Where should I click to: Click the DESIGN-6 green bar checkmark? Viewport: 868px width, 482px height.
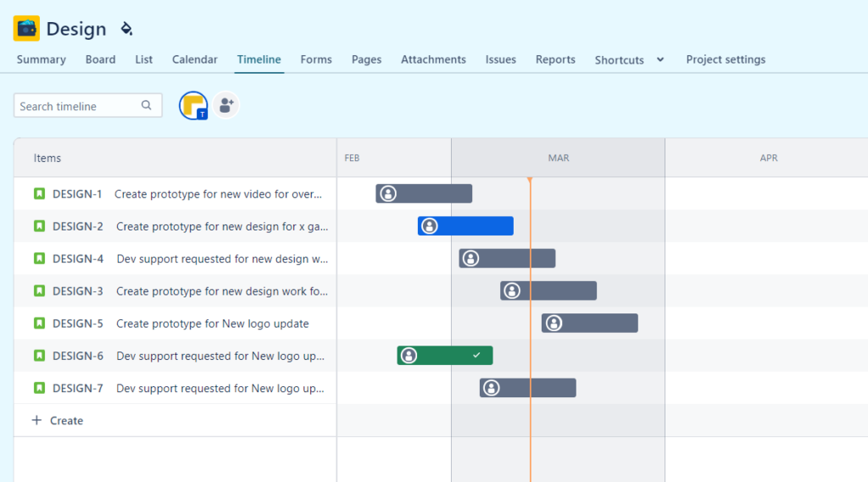click(x=476, y=355)
